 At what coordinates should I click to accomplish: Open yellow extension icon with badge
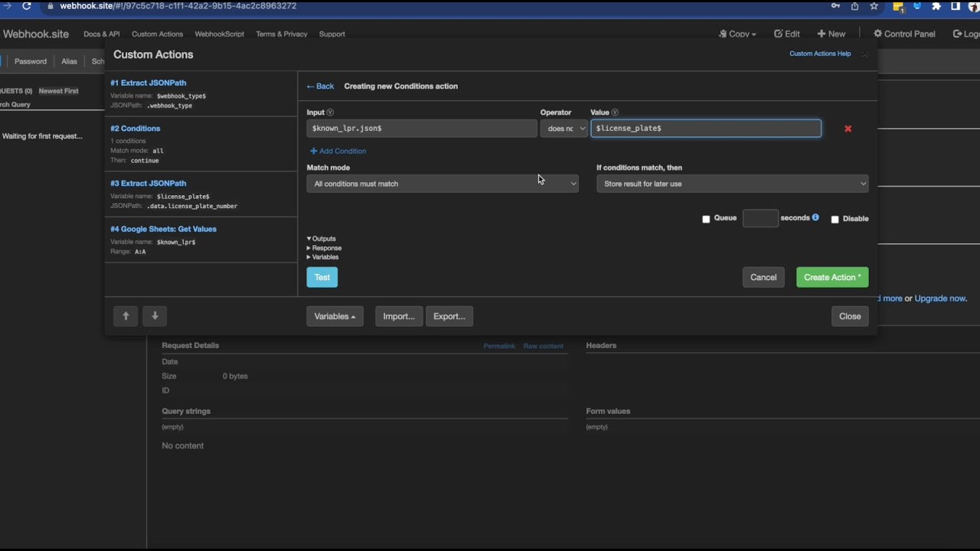point(899,7)
